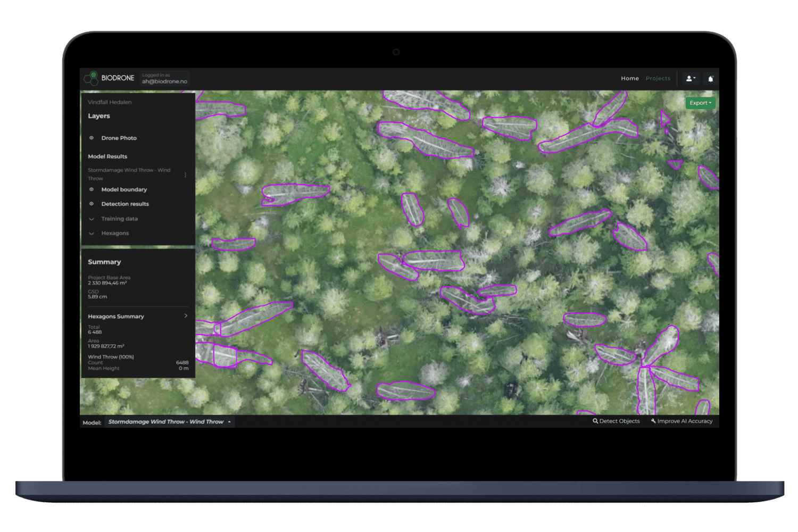Hide the Detection results layer
Viewport: 798px width, 532px height.
(91, 204)
